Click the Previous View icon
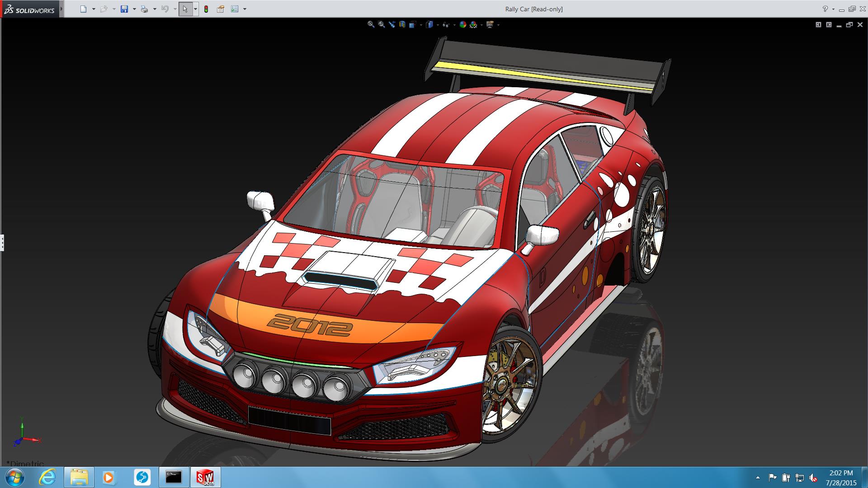Screen dimensions: 868x488 (x=392, y=25)
